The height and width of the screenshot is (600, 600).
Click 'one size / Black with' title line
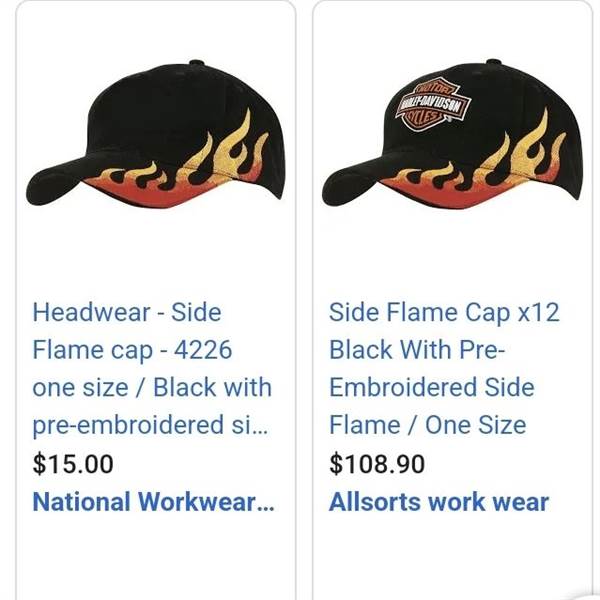(x=152, y=387)
